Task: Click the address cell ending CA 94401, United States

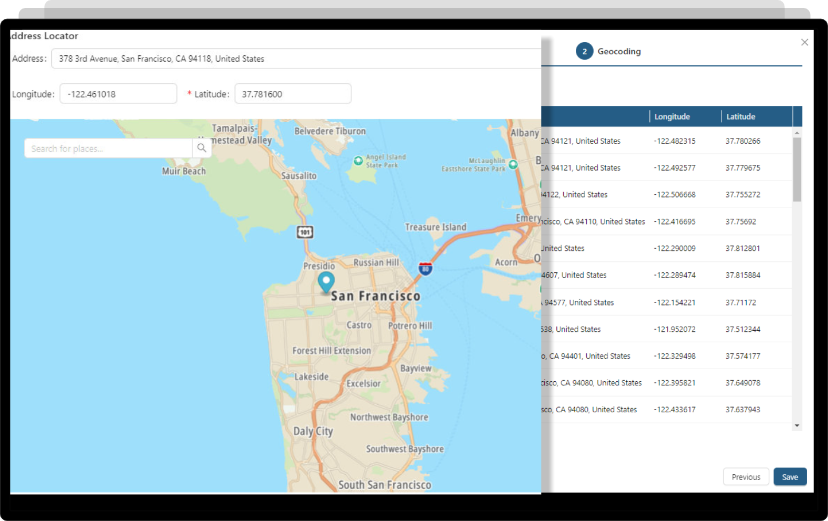Action: point(586,356)
